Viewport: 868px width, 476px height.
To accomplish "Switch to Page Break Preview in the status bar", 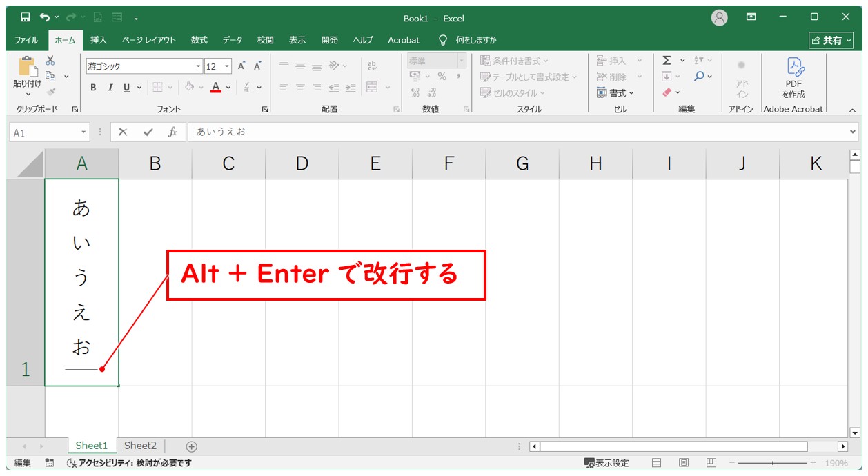I will tap(711, 463).
